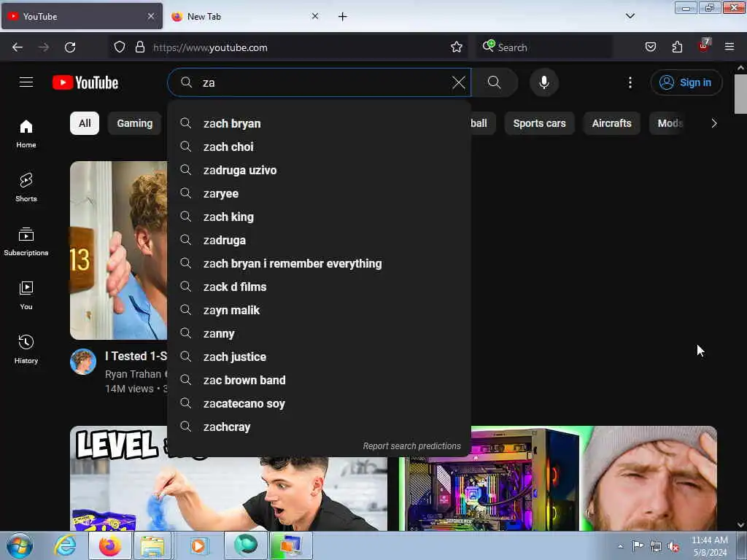This screenshot has height=560, width=747.
Task: Go to Home in sidebar
Action: pyautogui.click(x=26, y=134)
